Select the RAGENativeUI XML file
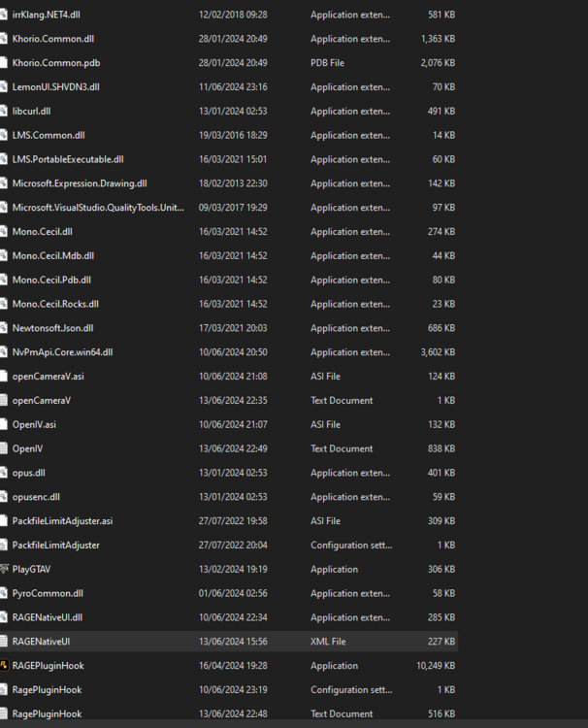Viewport: 588px width, 728px height. [x=41, y=642]
